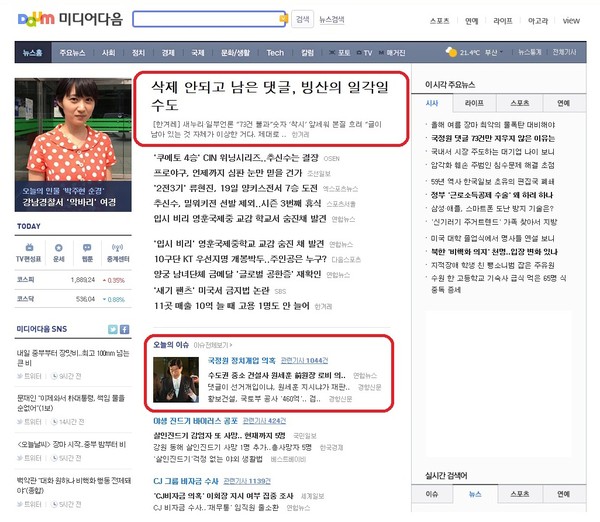This screenshot has height=522, width=600.
Task: Open 관련기사 1044건 link for 국정원 issue
Action: pyautogui.click(x=305, y=358)
